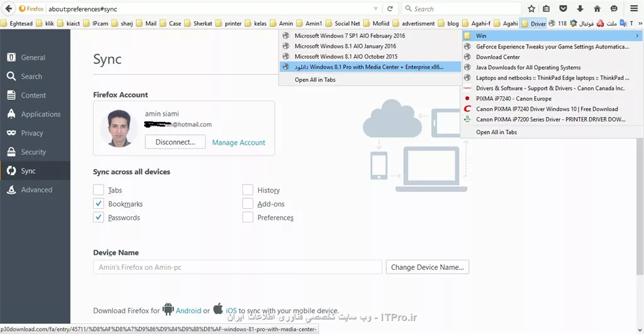The image size is (644, 334).
Task: Open the bookmarks list icon
Action: tap(547, 9)
